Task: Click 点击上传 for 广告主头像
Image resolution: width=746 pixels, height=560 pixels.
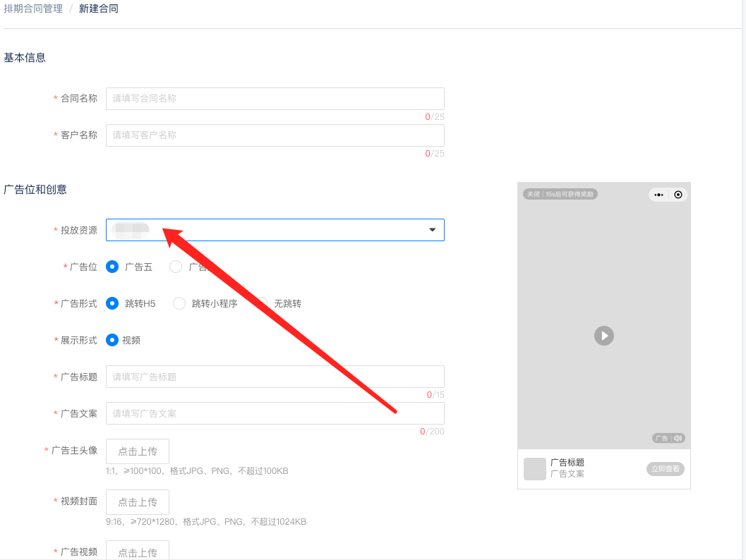Action: [x=138, y=451]
